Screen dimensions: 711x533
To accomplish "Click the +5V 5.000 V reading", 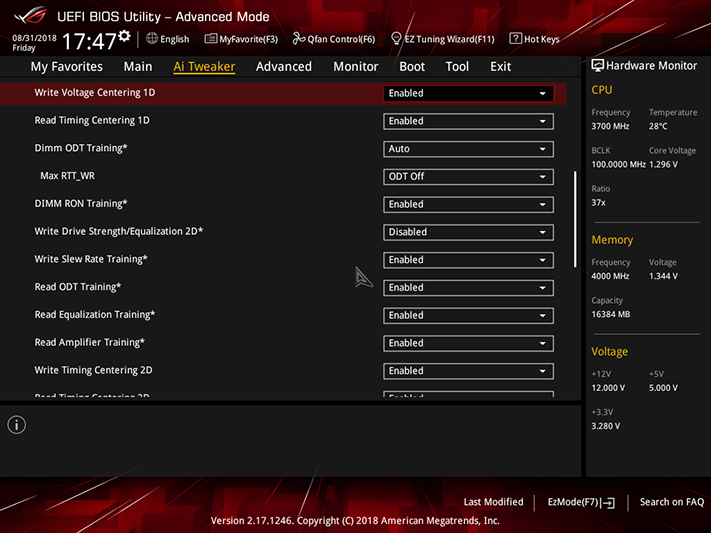I will pyautogui.click(x=663, y=388).
